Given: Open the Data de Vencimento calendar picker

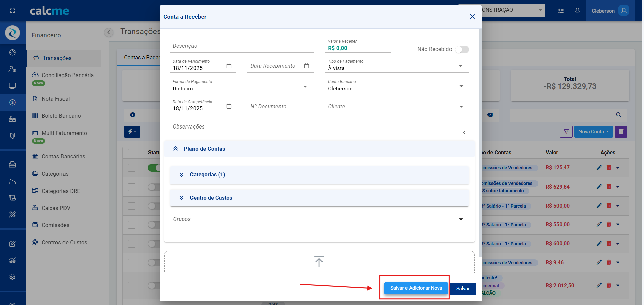Looking at the screenshot, I should coord(229,66).
